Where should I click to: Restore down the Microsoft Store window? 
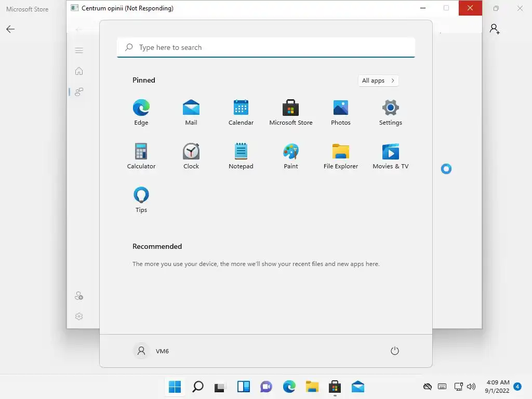click(496, 8)
